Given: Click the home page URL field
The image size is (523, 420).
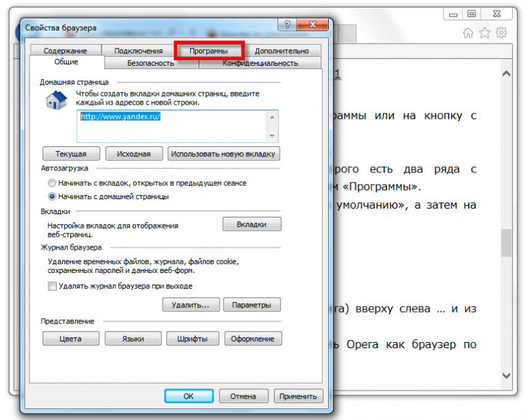Looking at the screenshot, I should [x=178, y=126].
